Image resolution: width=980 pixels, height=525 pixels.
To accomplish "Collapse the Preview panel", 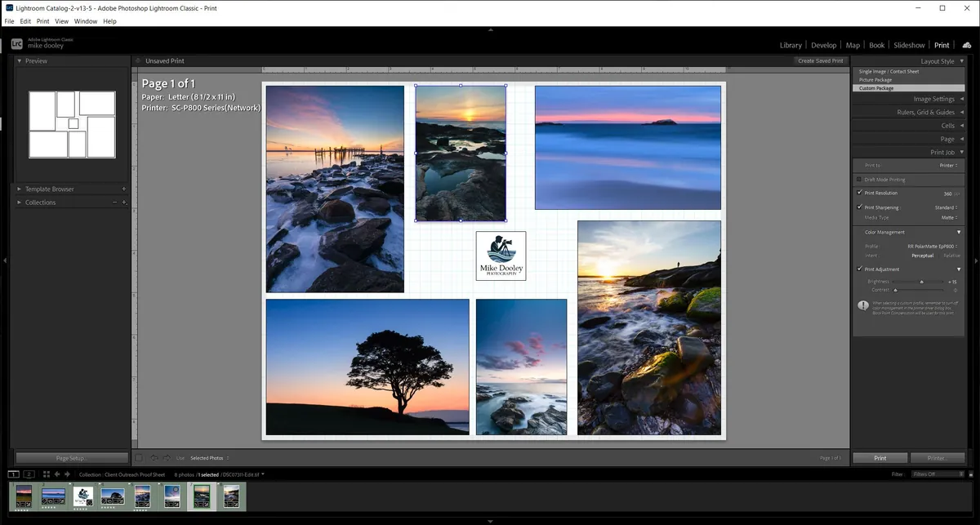I will point(18,60).
